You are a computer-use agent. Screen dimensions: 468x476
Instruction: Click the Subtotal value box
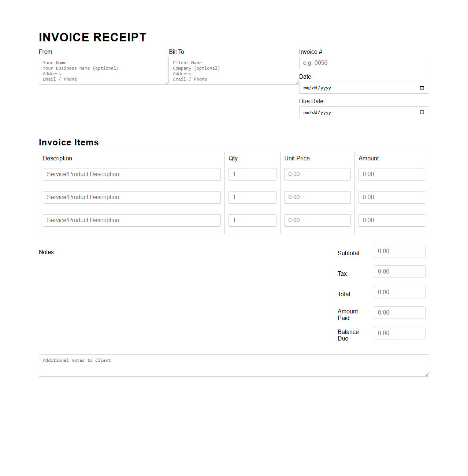tap(399, 251)
